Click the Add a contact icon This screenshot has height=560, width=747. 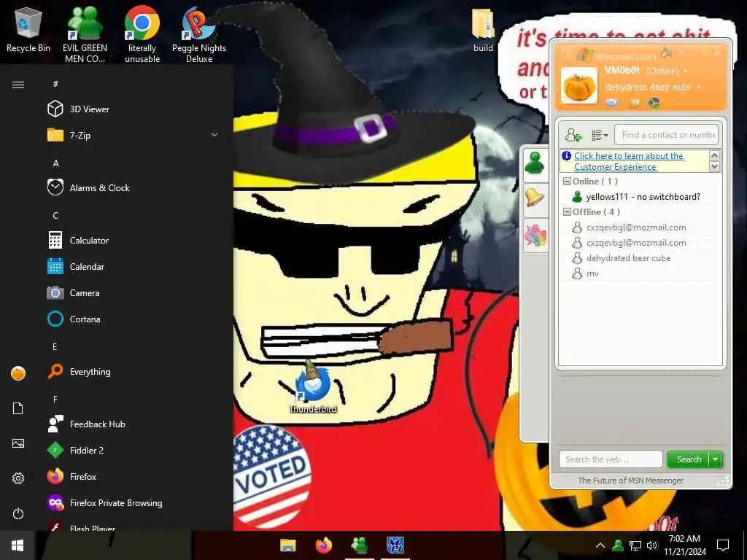coord(573,135)
